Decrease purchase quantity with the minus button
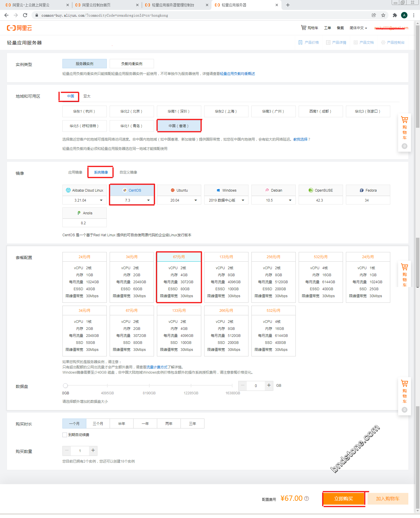The height and width of the screenshot is (518, 420). point(67,451)
